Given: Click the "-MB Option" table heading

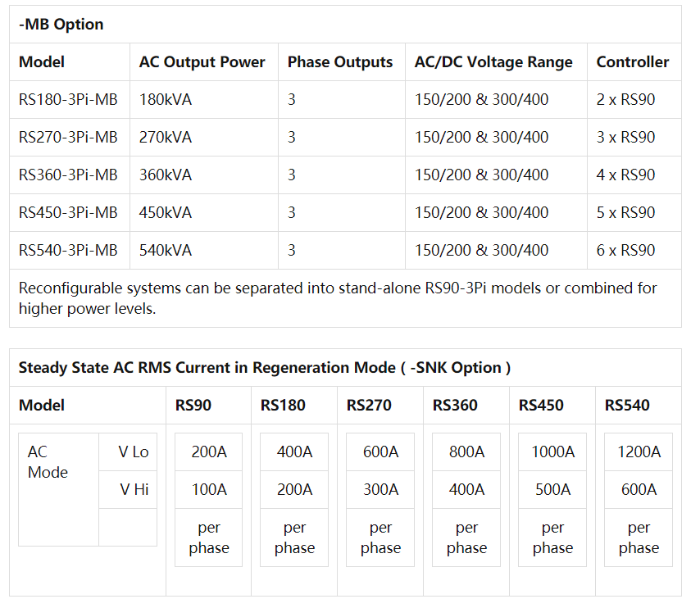Looking at the screenshot, I should pos(61,25).
